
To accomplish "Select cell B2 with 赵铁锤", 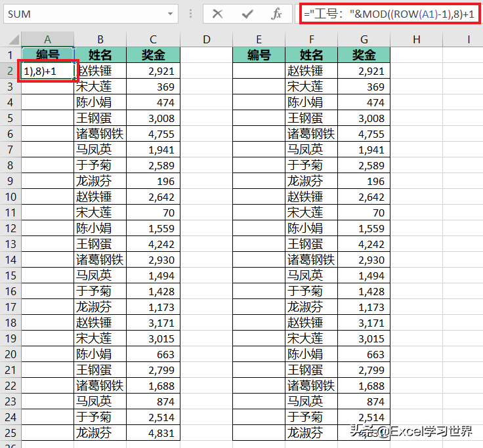I will [x=100, y=71].
